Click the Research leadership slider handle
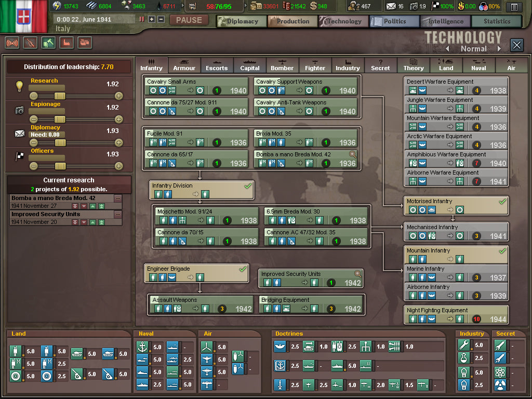Screen dimensions: 532x399 [60, 96]
